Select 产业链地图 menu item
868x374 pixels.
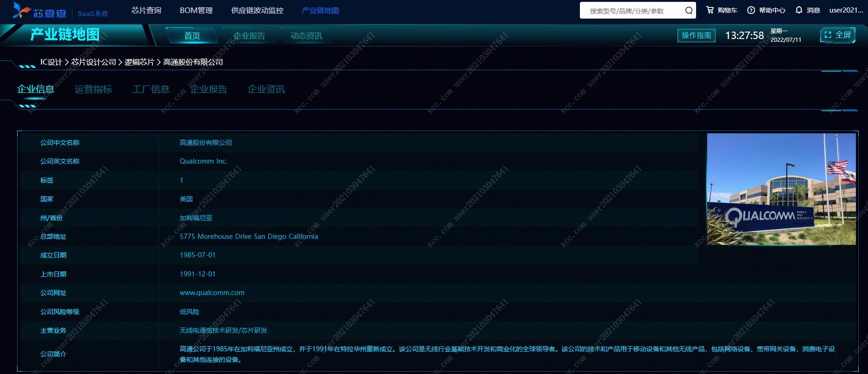pos(320,10)
